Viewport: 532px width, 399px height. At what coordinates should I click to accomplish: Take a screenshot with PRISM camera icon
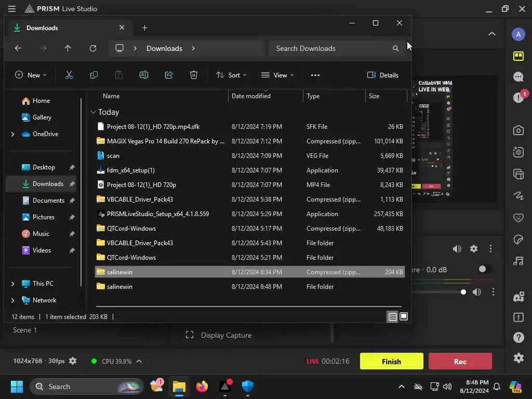point(518,130)
